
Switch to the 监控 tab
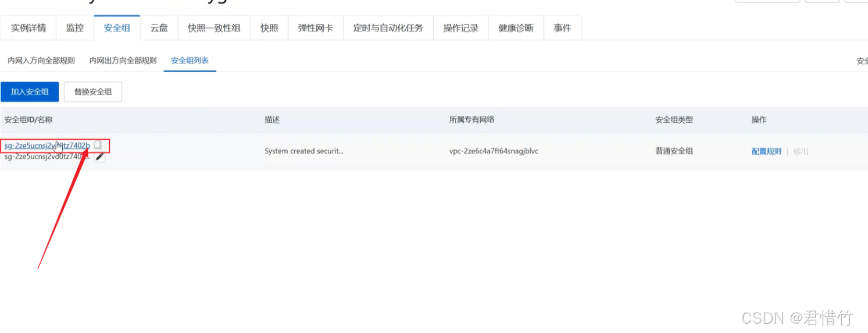tap(75, 28)
